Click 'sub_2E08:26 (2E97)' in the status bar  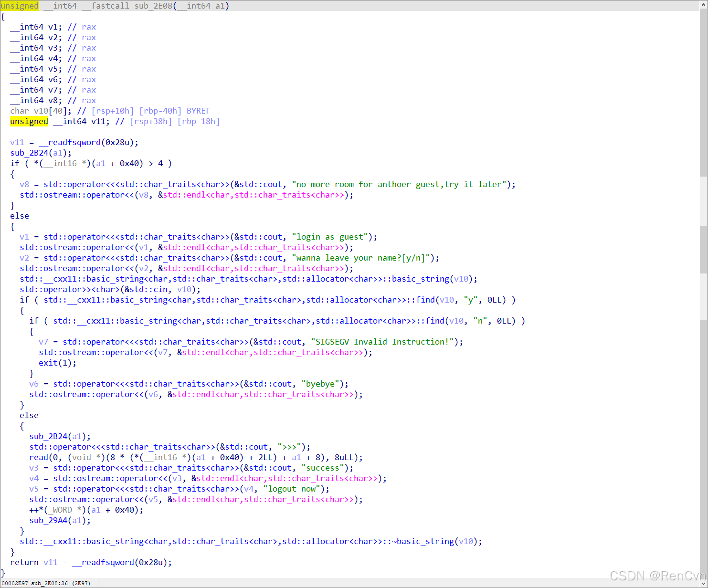(x=61, y=583)
